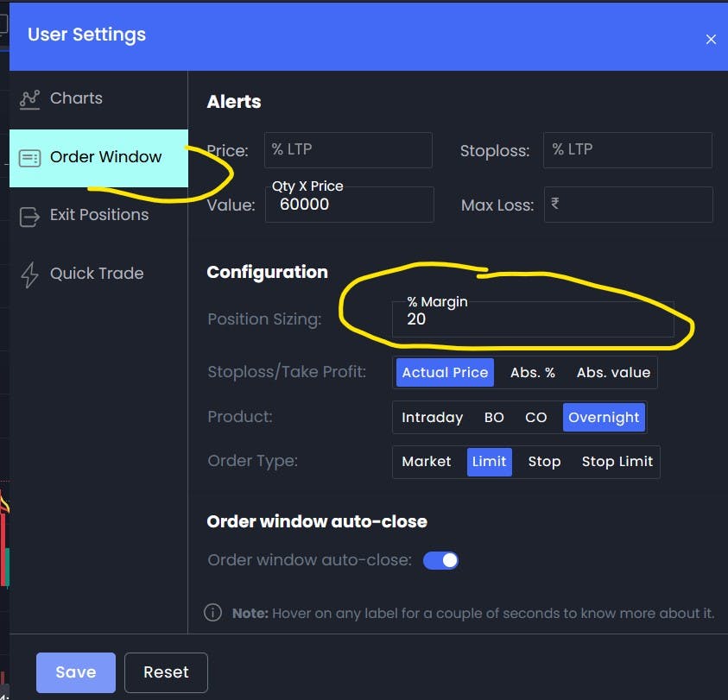Set product to BO
This screenshot has height=700, width=728.
pos(494,417)
